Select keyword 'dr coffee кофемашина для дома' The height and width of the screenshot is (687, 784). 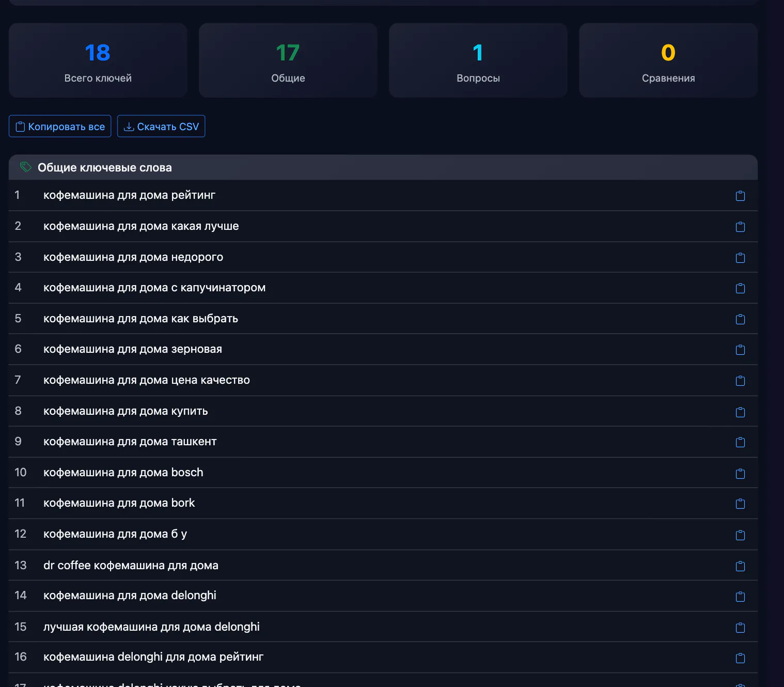(x=131, y=566)
